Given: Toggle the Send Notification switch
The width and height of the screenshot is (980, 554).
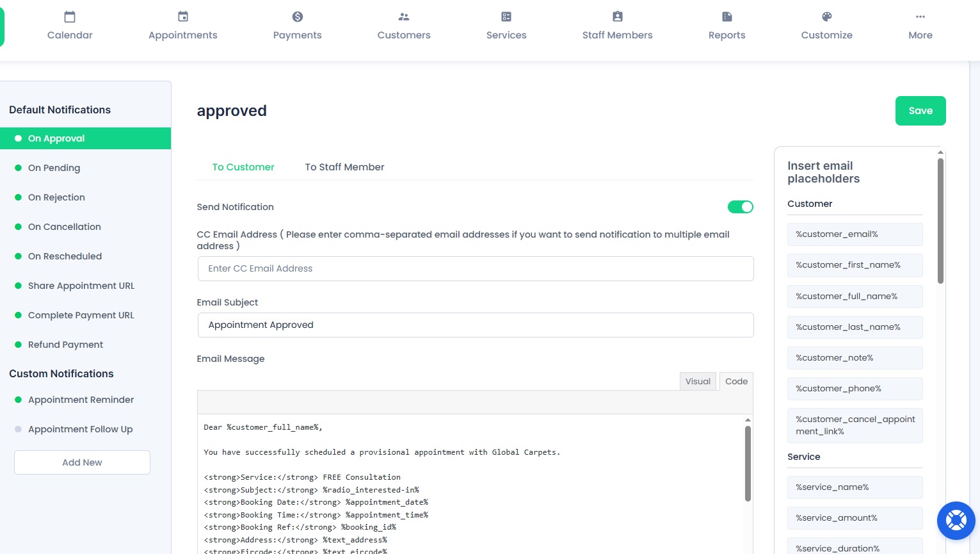Looking at the screenshot, I should pos(740,207).
